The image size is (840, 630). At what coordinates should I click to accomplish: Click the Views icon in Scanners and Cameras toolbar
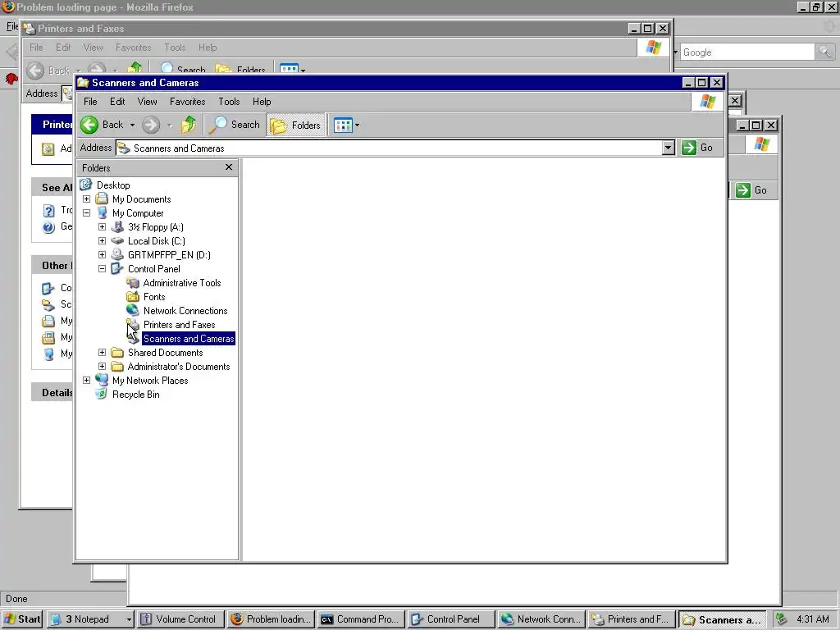[343, 126]
